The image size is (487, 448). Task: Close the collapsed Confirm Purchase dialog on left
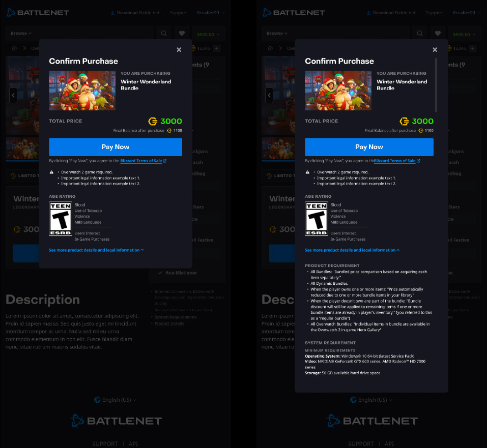click(179, 50)
